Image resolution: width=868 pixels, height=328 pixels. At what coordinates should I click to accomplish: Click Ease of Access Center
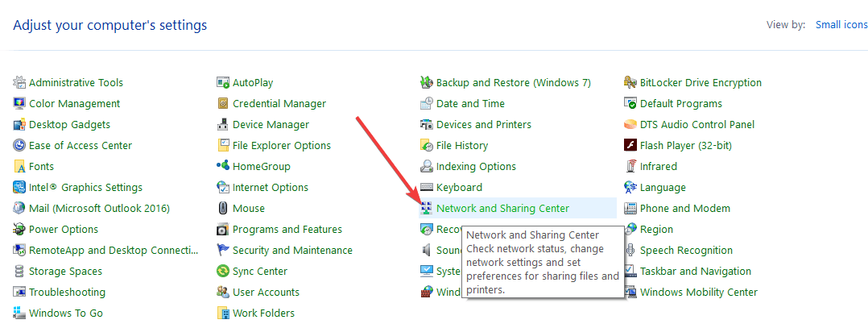(x=80, y=146)
